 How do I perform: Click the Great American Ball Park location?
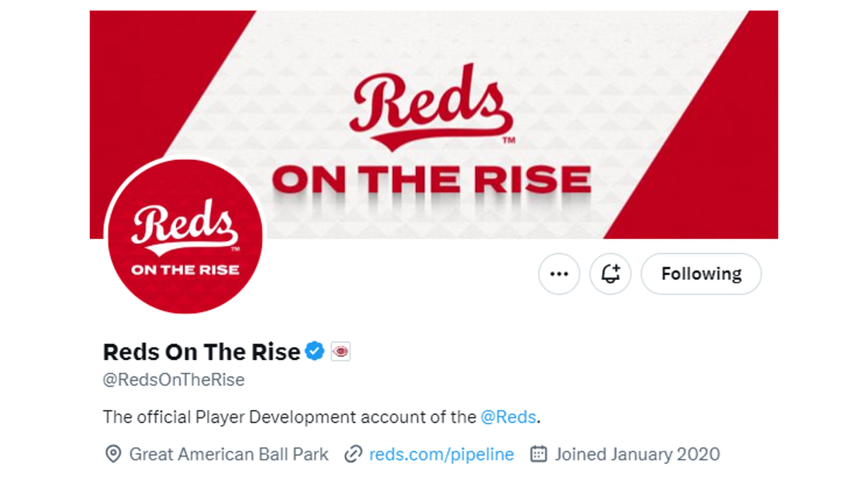[x=228, y=454]
